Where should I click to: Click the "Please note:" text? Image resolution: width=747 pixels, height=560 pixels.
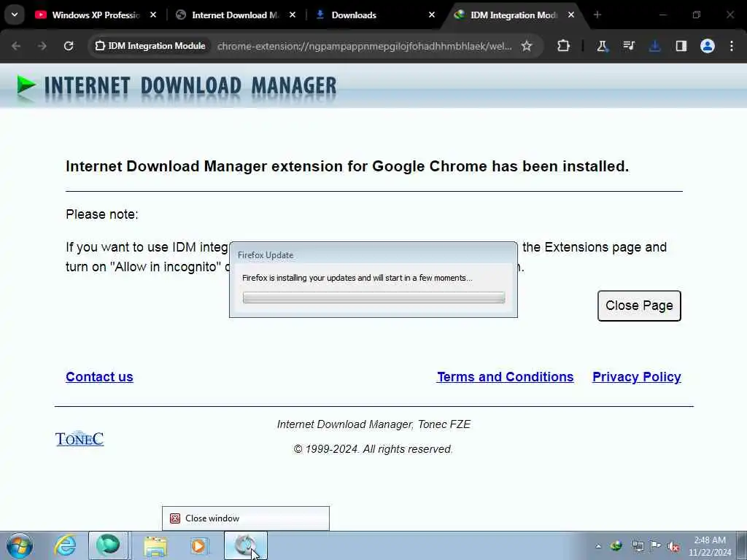102,214
